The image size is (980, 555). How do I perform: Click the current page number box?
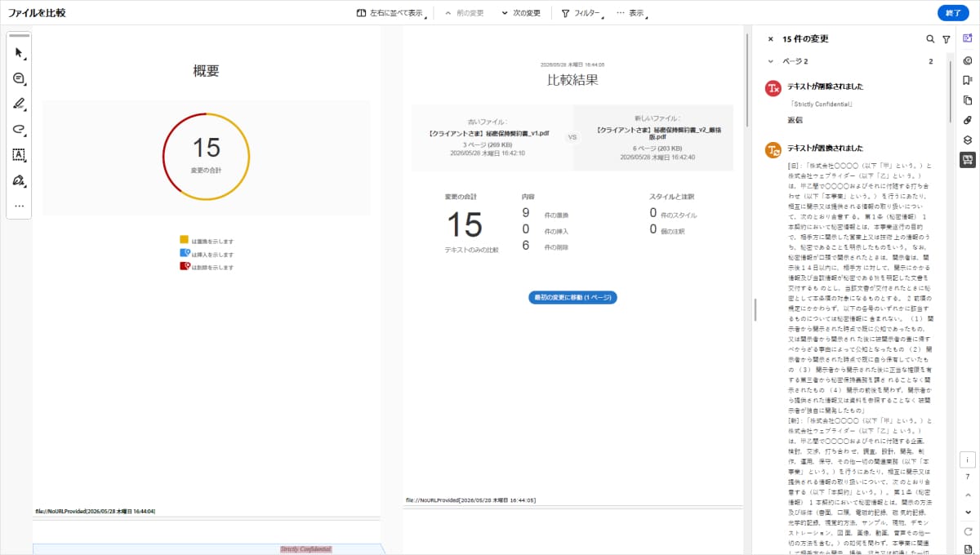(968, 460)
